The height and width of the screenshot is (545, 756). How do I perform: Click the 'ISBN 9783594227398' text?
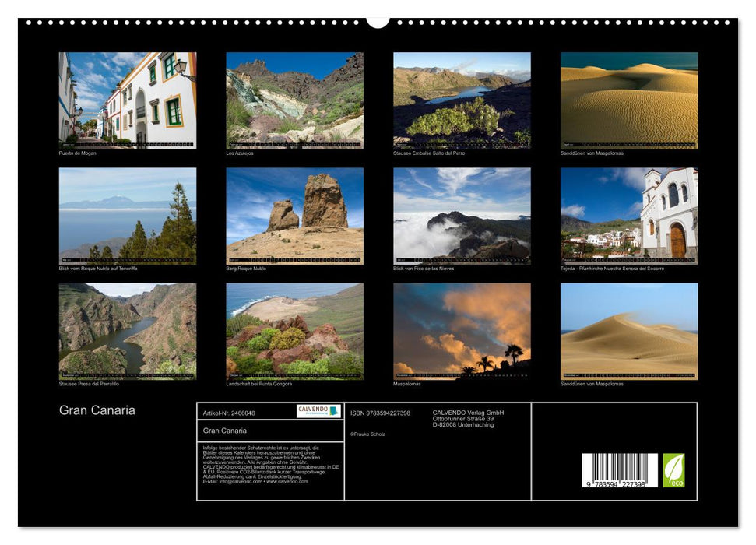coord(381,413)
